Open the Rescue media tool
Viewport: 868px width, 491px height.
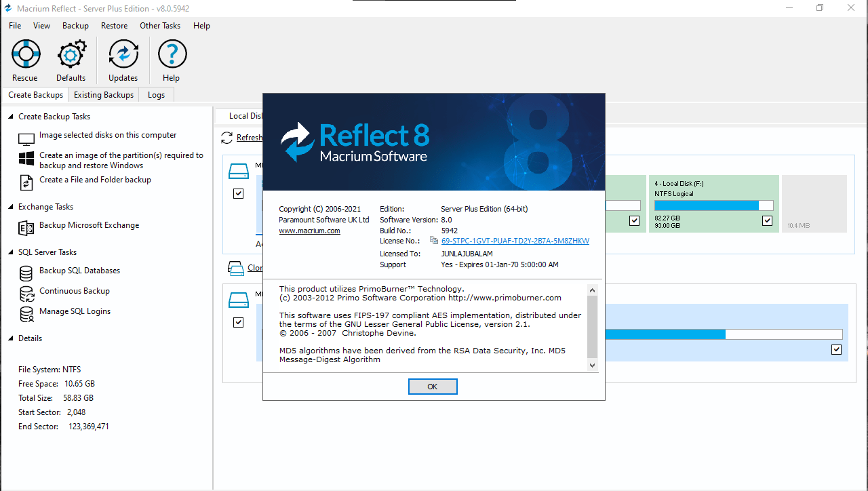click(26, 54)
